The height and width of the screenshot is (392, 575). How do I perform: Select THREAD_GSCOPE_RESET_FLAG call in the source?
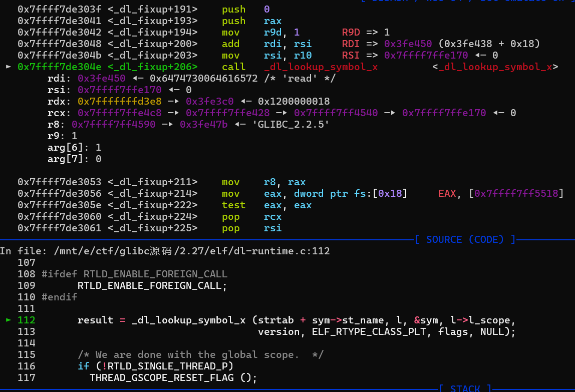173,377
